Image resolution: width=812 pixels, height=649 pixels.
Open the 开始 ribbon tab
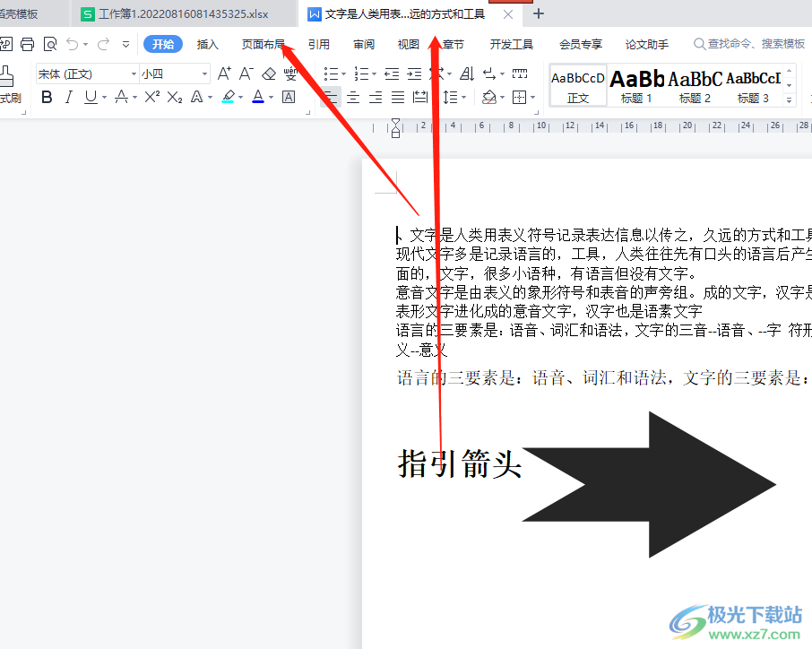[163, 44]
